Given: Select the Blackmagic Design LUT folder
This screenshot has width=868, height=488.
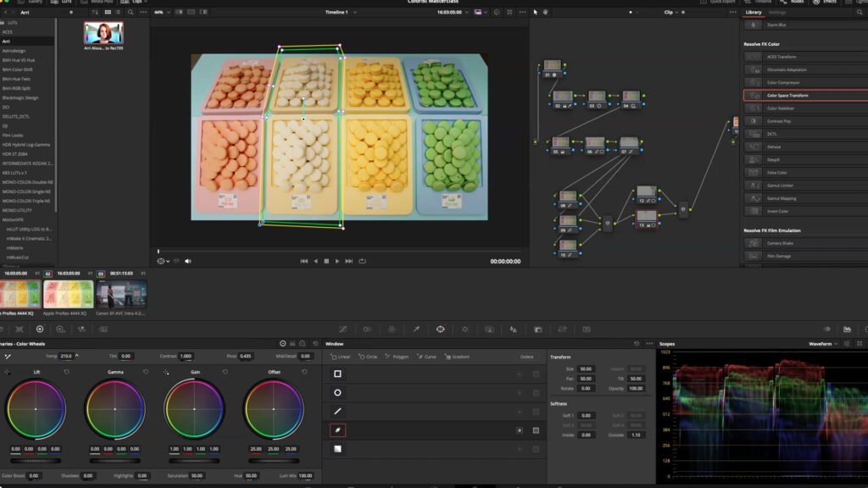Looking at the screenshot, I should point(28,98).
